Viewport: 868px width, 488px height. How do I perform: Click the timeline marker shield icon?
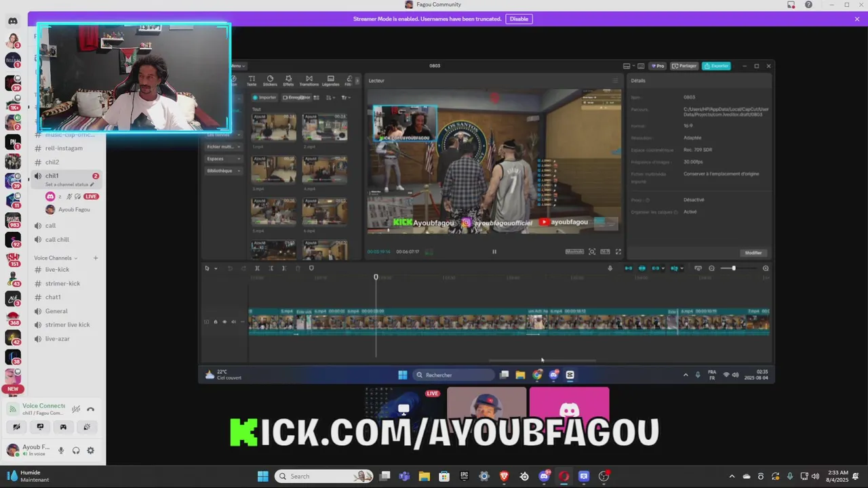click(x=311, y=268)
